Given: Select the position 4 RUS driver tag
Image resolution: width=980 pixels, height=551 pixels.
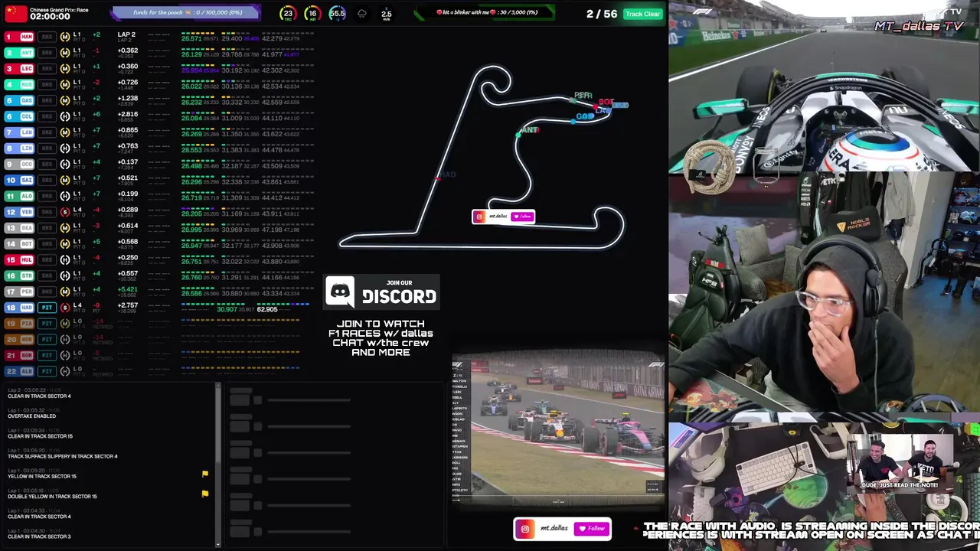Looking at the screenshot, I should [x=19, y=84].
